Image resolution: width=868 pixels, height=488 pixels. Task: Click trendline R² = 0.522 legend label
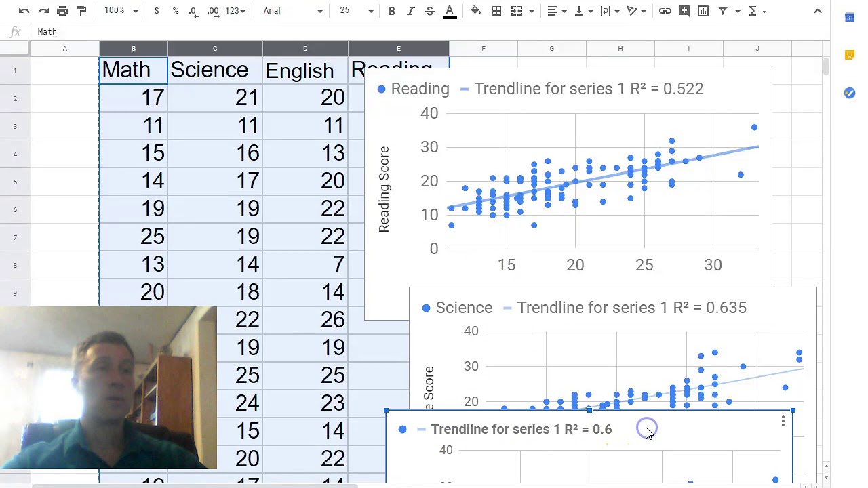click(x=583, y=89)
